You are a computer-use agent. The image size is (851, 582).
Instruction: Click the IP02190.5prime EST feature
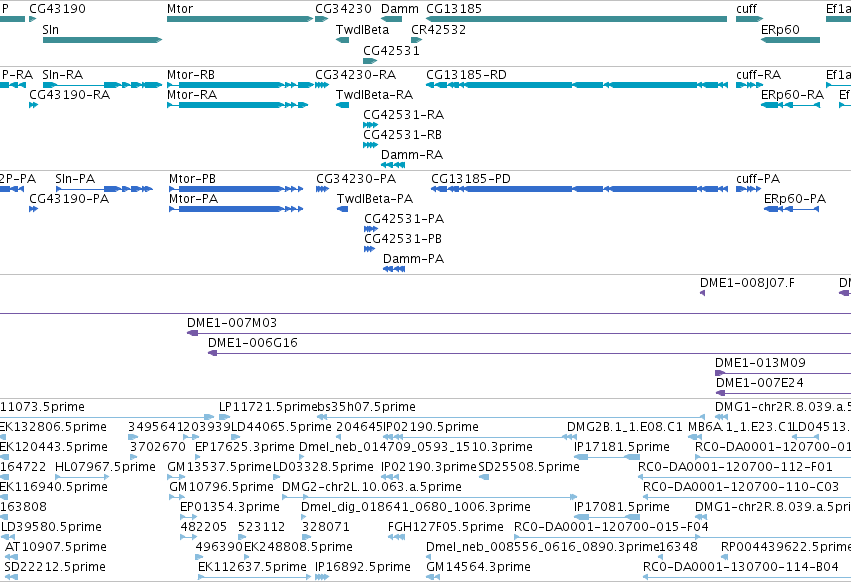480,437
